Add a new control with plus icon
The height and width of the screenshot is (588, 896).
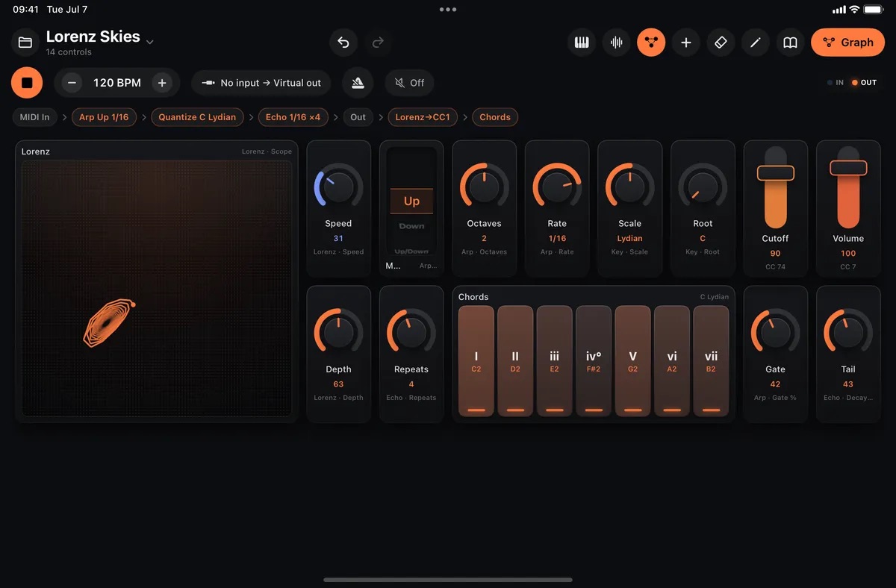pos(686,43)
